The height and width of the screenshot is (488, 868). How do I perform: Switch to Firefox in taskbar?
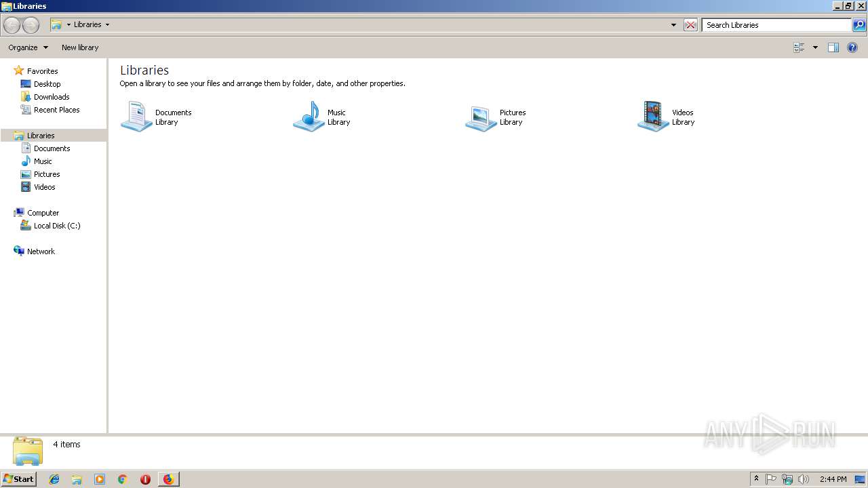point(168,479)
